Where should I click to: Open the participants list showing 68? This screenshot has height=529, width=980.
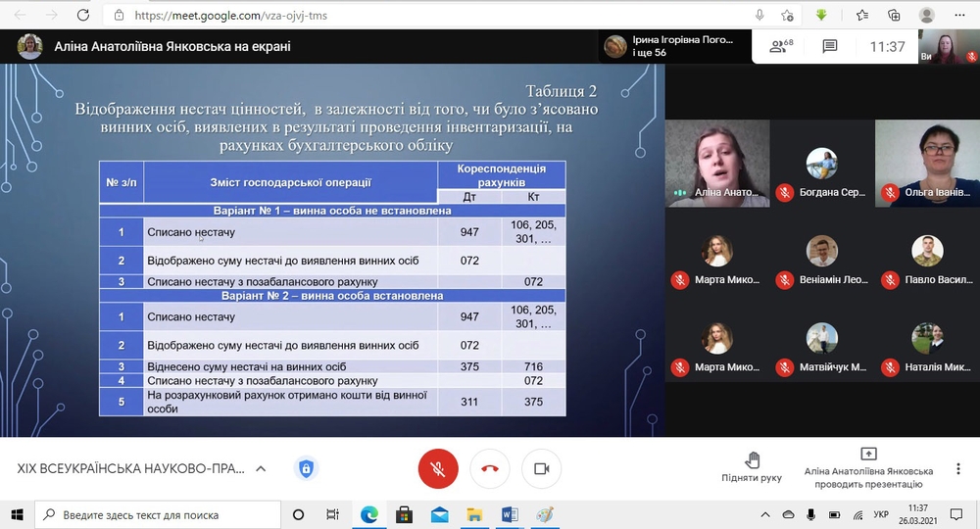781,46
